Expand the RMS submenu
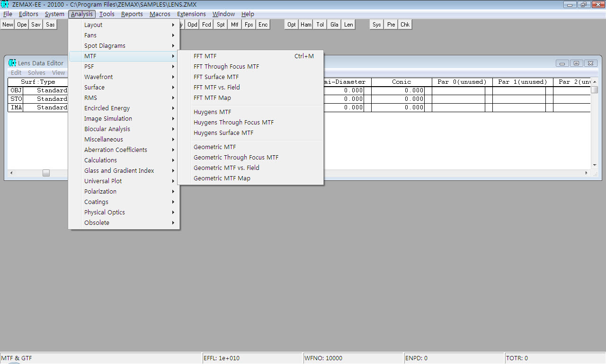The image size is (606, 364). point(124,98)
